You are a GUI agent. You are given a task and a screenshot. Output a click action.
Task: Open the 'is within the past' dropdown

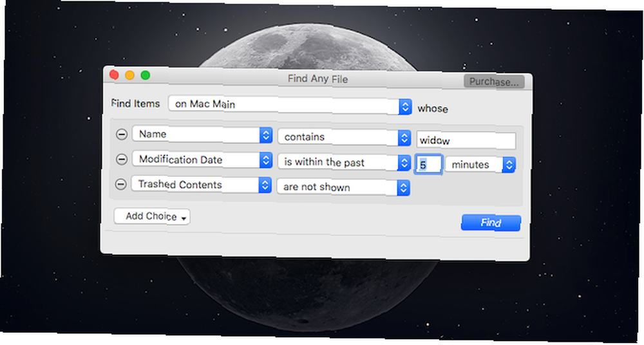click(344, 162)
